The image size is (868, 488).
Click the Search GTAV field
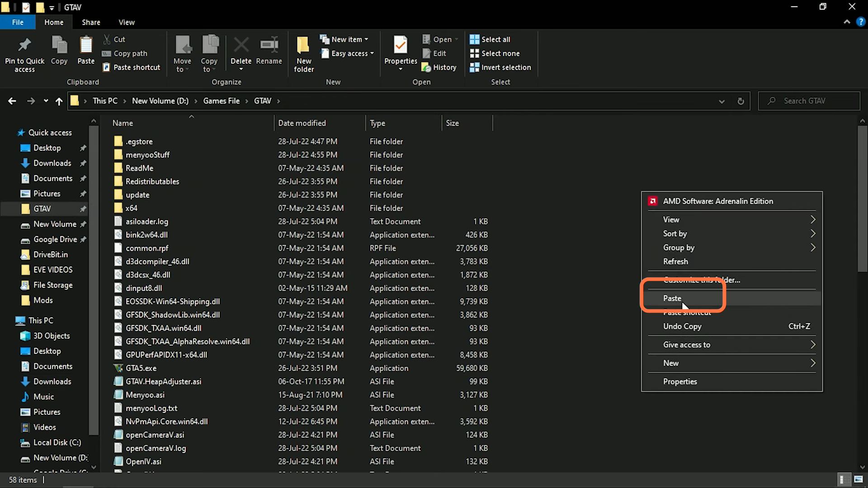tap(809, 101)
